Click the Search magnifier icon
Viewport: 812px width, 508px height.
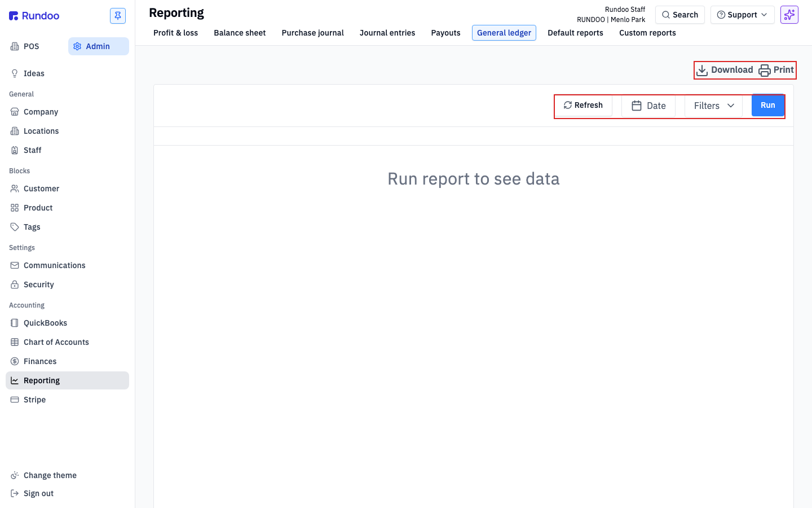[666, 15]
